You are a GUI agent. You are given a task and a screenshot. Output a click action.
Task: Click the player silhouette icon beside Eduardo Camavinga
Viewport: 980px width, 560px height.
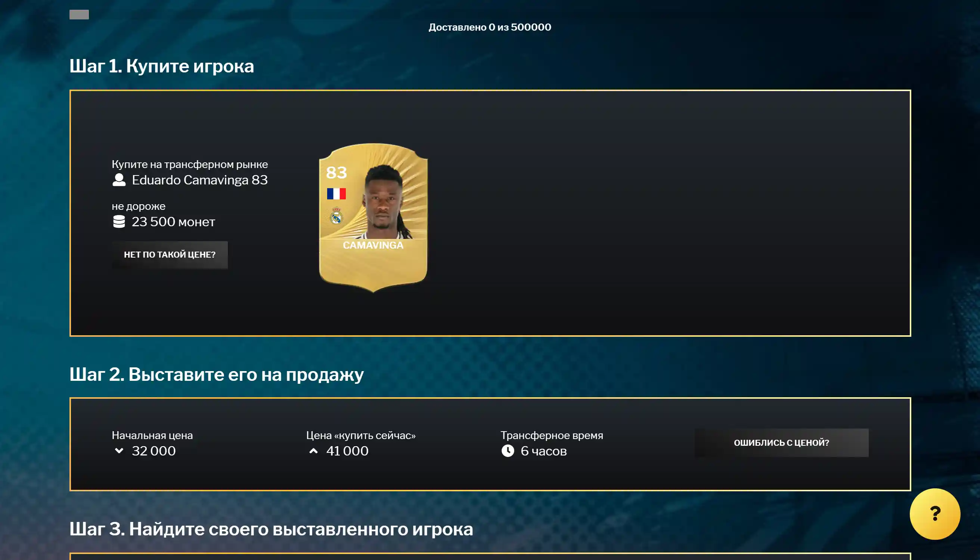[x=119, y=180]
